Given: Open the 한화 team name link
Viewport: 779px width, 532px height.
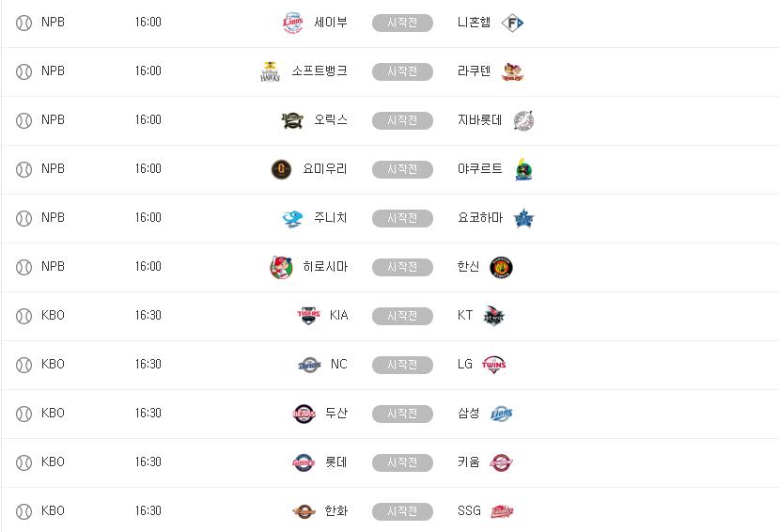Looking at the screenshot, I should click(x=335, y=511).
